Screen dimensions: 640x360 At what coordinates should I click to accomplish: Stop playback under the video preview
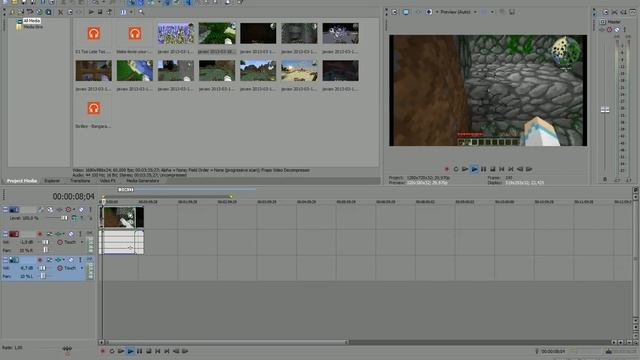(x=493, y=169)
